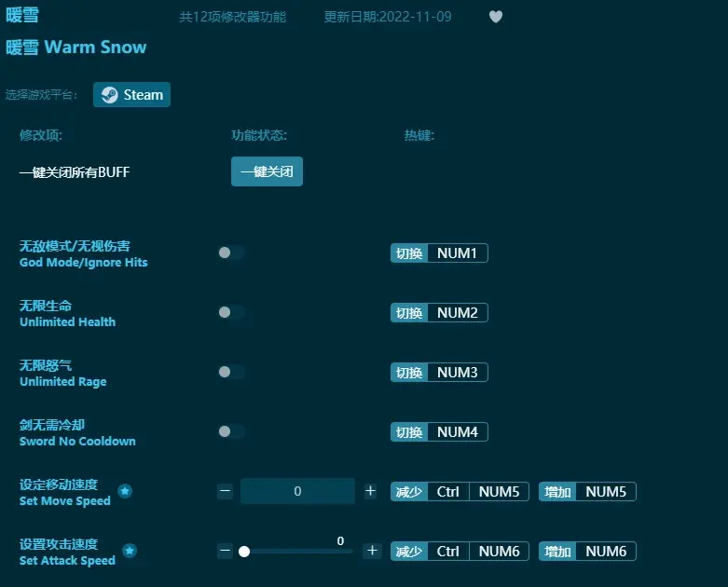This screenshot has height=587, width=728.
Task: Click the 一键关闭 button
Action: (267, 171)
